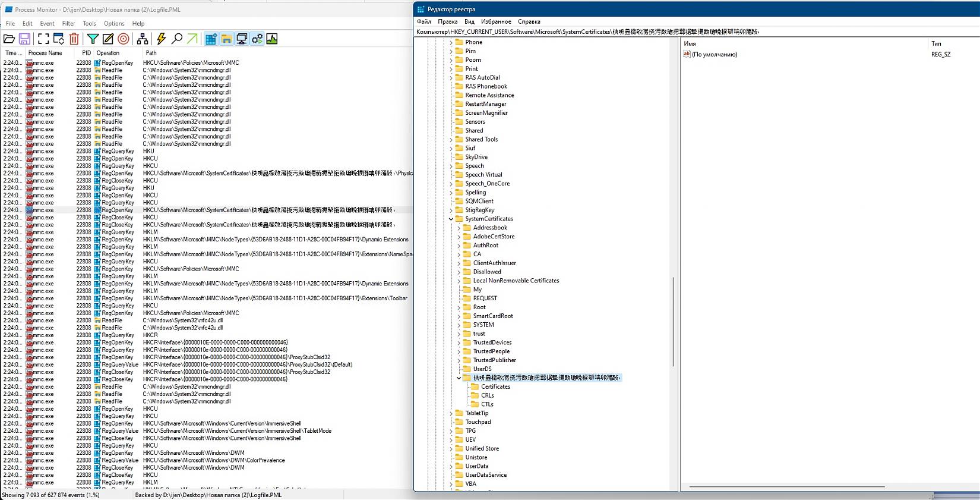Image resolution: width=980 pixels, height=500 pixels.
Task: Open the Tools menu in Process Monitor
Action: (x=89, y=24)
